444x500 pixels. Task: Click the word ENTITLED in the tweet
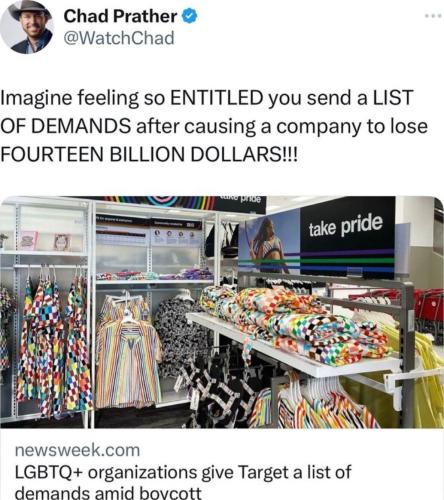click(x=216, y=97)
